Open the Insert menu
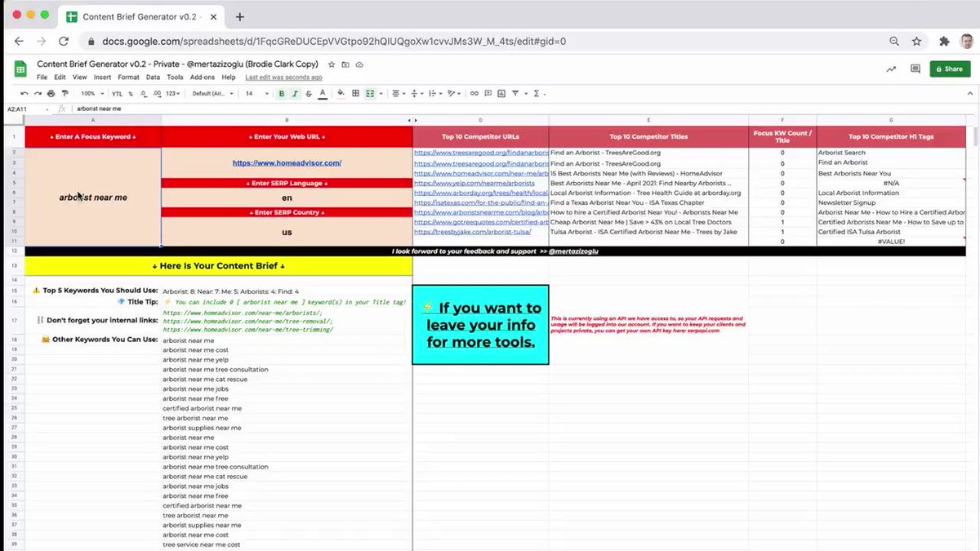 102,78
